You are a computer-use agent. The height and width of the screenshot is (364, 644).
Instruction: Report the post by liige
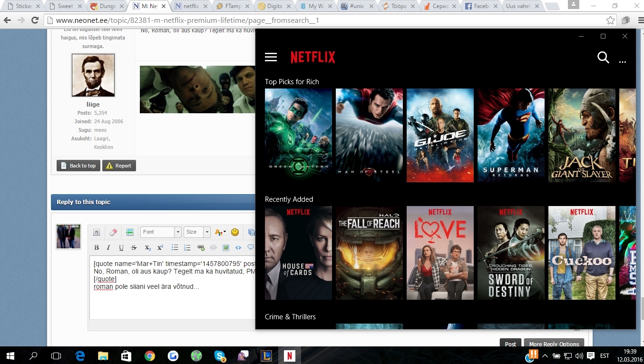coord(119,166)
